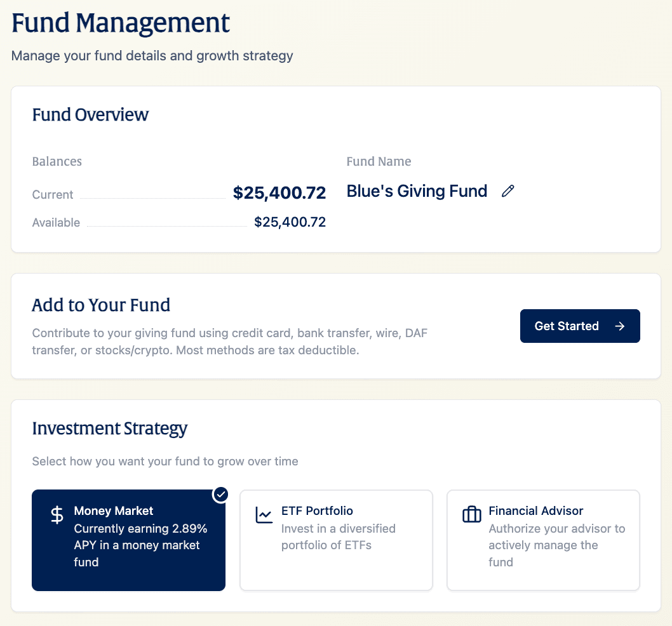672x626 pixels.
Task: Click the fund name Blue's Giving Fund
Action: coord(417,190)
